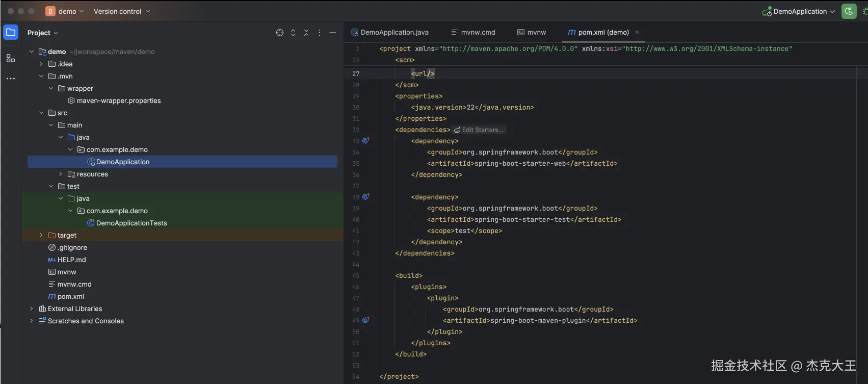Click gutter icon on line 38

point(365,197)
